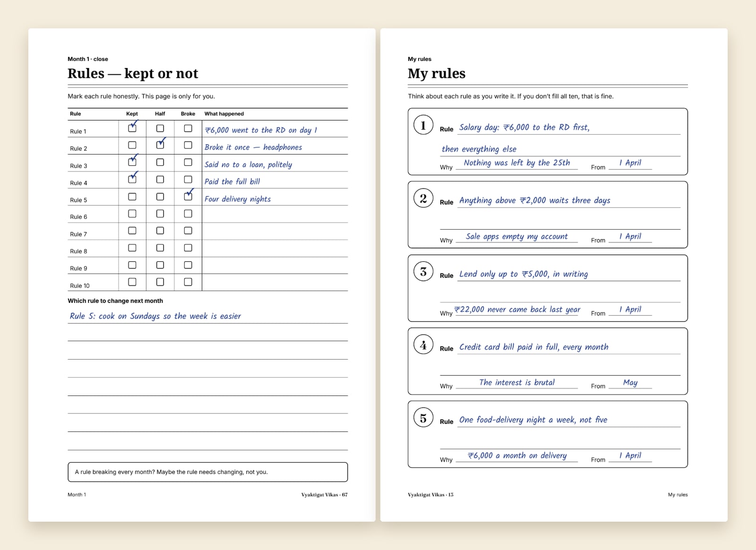
Task: Click the tip box about a rule breaking every month
Action: pos(207,472)
